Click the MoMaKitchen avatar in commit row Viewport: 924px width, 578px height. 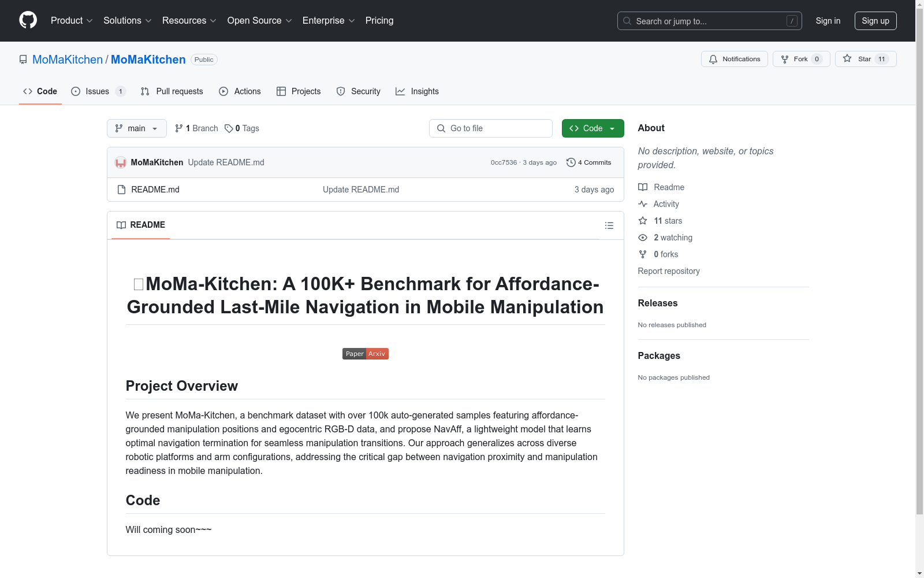pyautogui.click(x=121, y=162)
